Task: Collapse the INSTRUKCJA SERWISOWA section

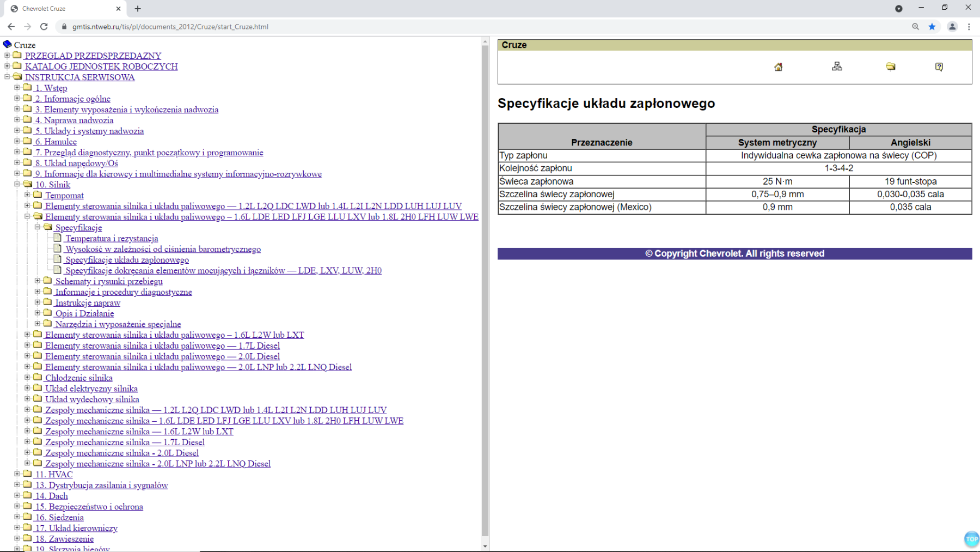Action: (x=7, y=77)
